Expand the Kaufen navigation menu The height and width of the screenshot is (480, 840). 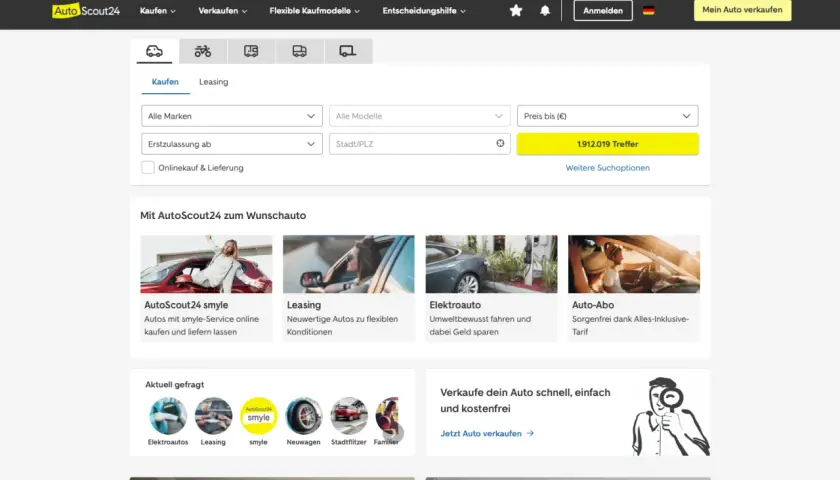(x=158, y=11)
